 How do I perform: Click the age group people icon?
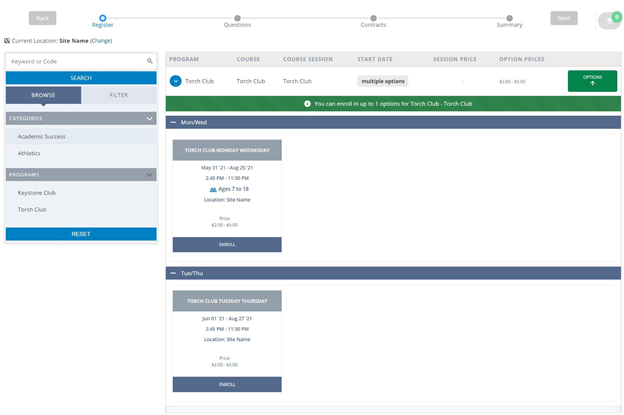pos(213,189)
